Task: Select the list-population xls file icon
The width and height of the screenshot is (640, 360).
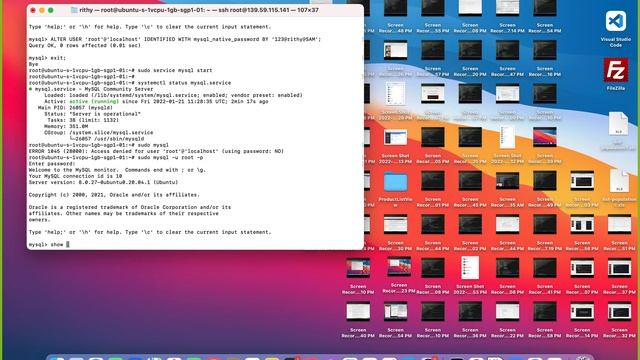Action: [x=619, y=181]
